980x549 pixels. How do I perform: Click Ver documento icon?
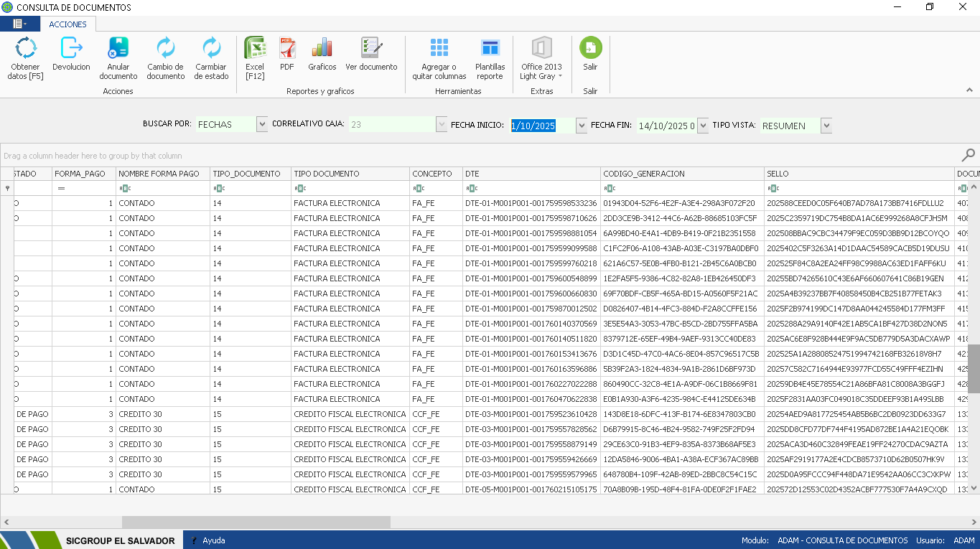[x=371, y=48]
